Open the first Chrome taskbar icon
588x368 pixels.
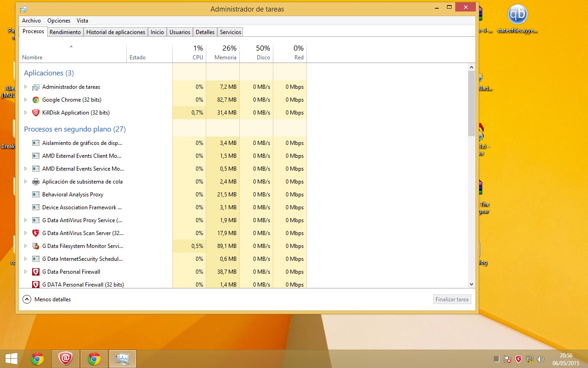point(37,359)
